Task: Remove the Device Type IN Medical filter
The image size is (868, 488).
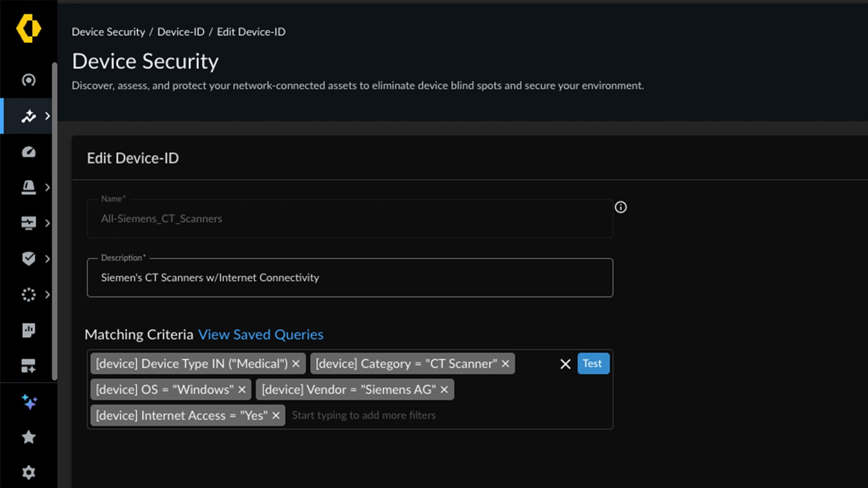Action: 296,364
